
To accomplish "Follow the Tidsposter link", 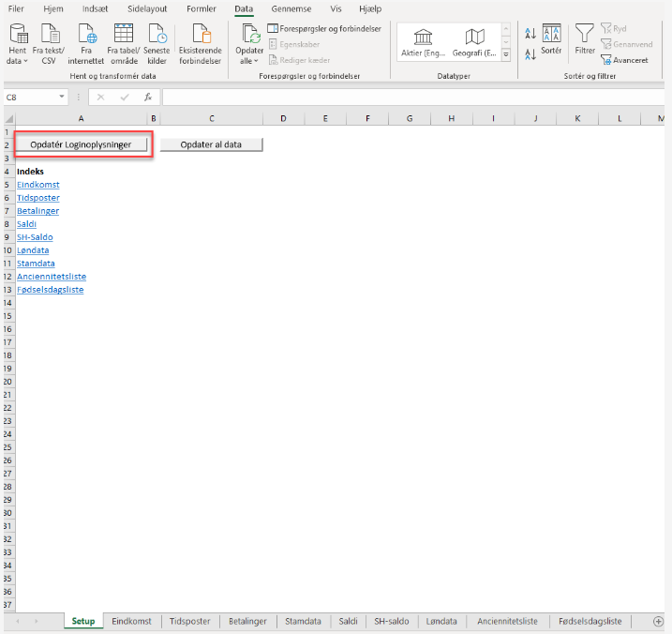I will point(38,198).
